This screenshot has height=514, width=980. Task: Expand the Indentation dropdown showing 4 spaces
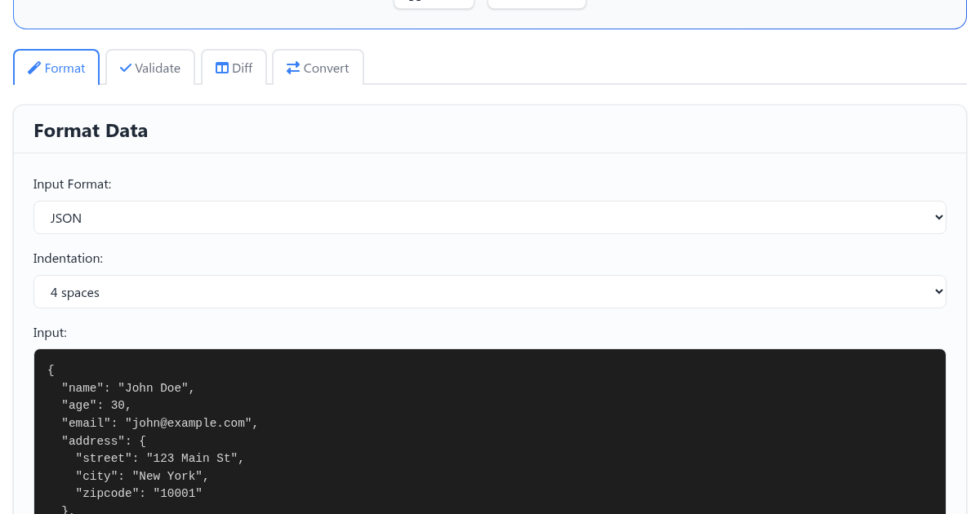point(489,292)
